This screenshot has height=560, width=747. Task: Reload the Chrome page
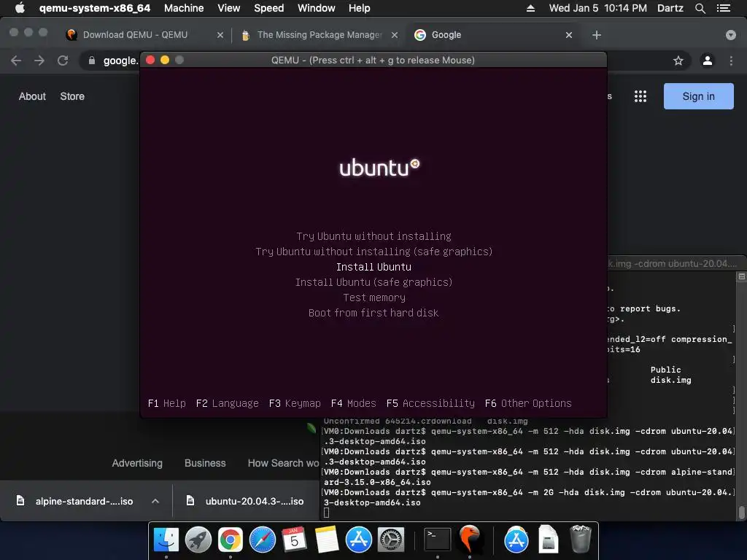coord(63,61)
